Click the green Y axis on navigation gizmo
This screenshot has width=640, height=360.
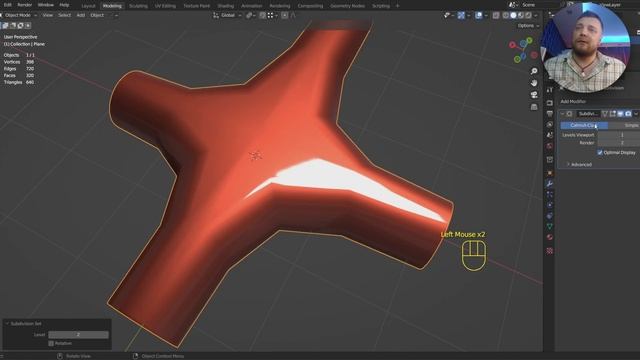point(529,41)
